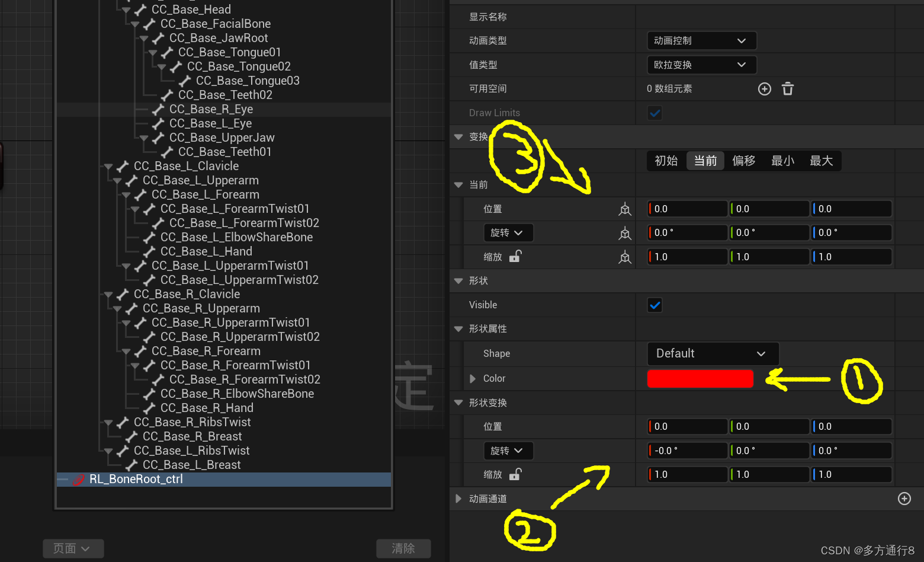Image resolution: width=924 pixels, height=562 pixels.
Task: Click bone icon of CC_Base_L_UpperarmTwist02
Action: [149, 280]
